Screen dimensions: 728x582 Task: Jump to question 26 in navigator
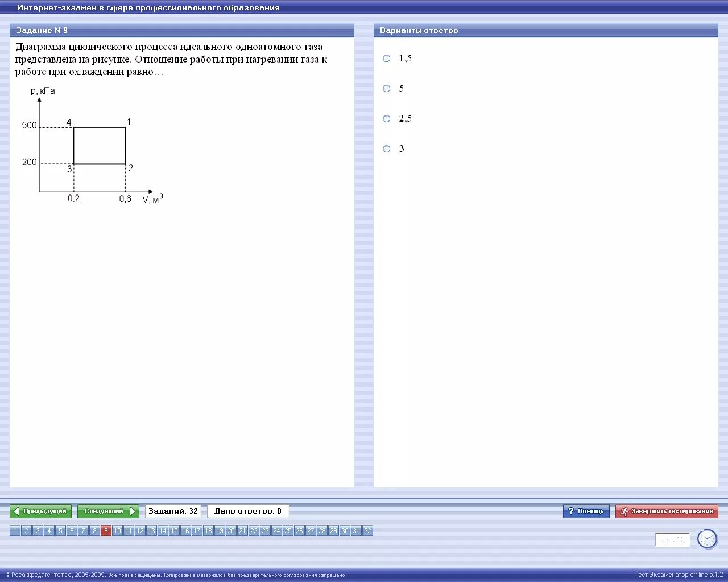click(x=299, y=531)
